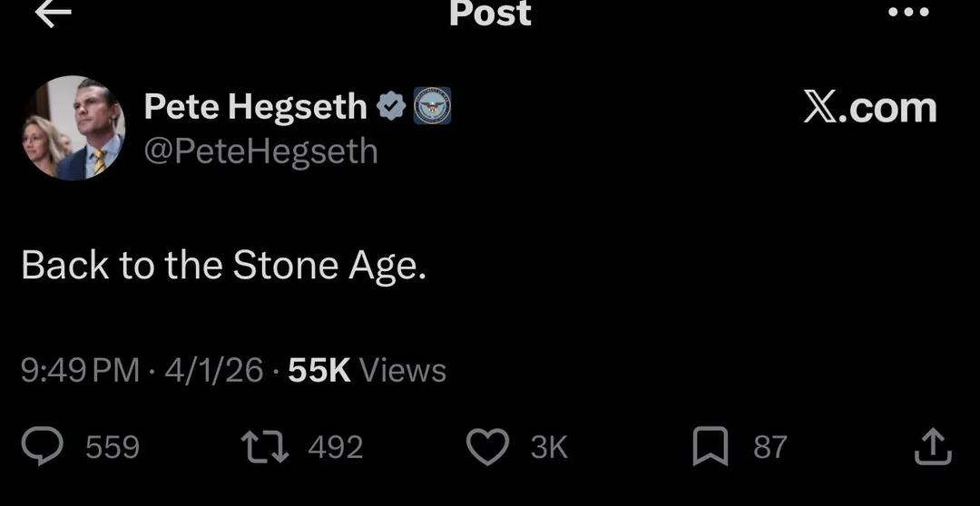980x506 pixels.
Task: Open the three-dot more options menu
Action: point(908,12)
